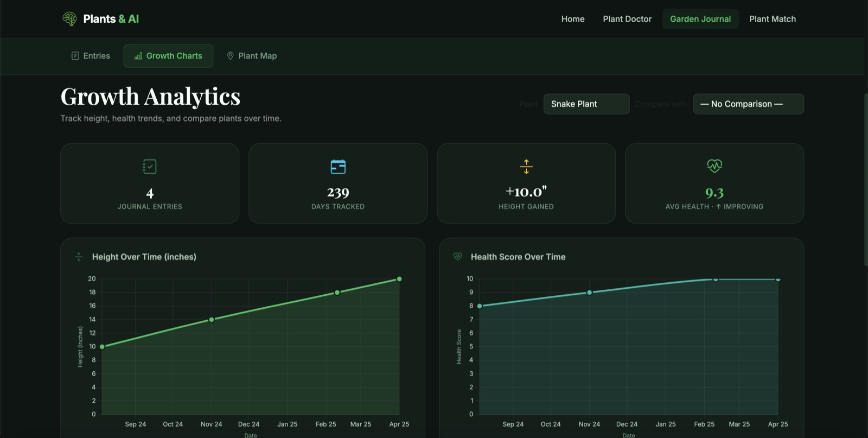This screenshot has width=868, height=438.
Task: Click the height gained arrows icon
Action: (526, 167)
